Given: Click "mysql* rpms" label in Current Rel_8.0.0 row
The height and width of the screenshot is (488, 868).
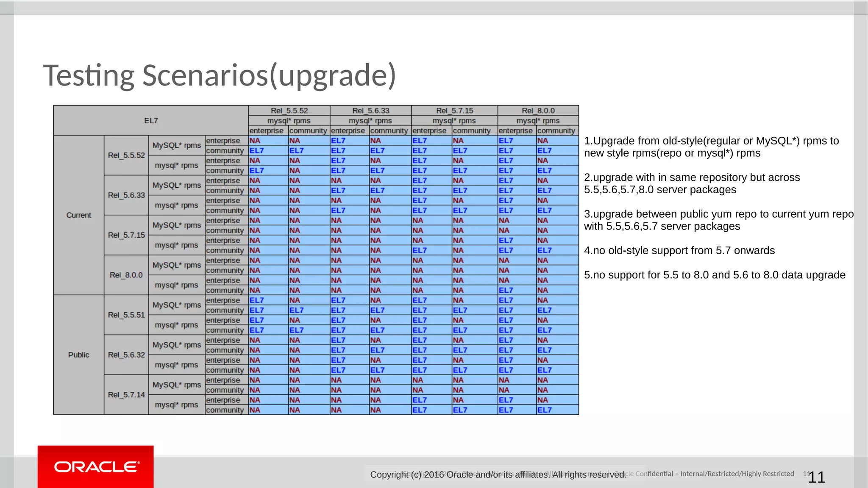Looking at the screenshot, I should (177, 285).
